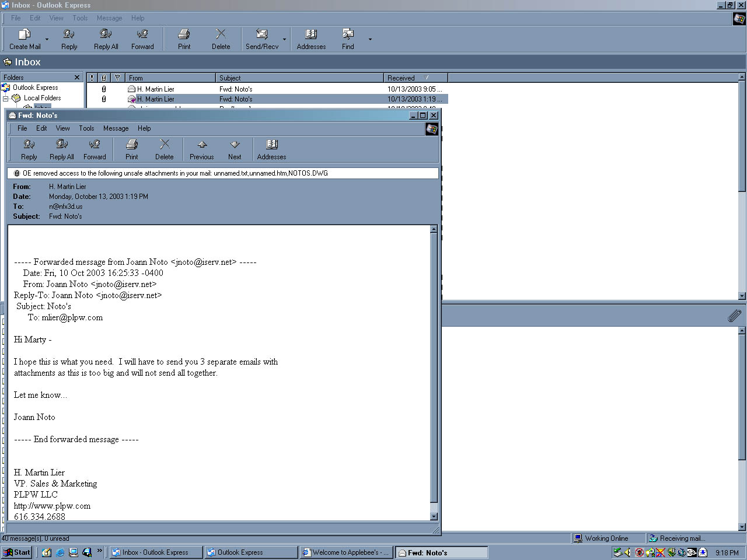Forward this message using message window toolbar
The height and width of the screenshot is (560, 747).
pyautogui.click(x=95, y=149)
